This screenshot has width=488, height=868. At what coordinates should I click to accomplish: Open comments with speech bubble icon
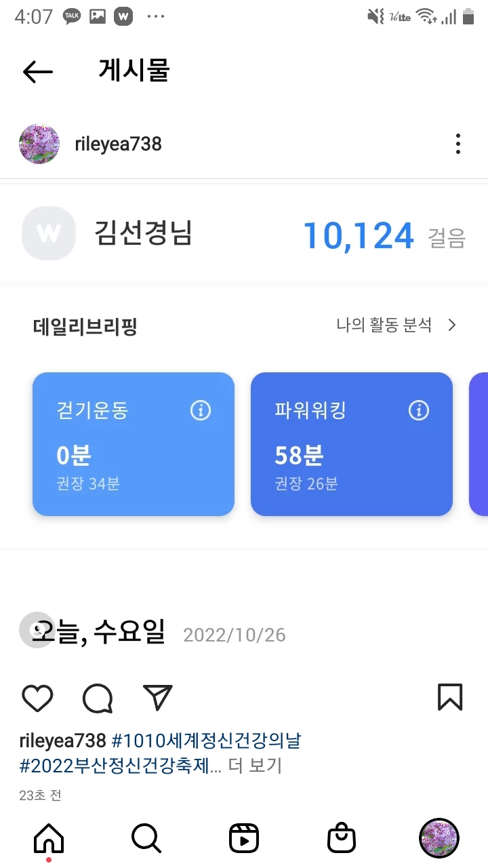coord(98,698)
